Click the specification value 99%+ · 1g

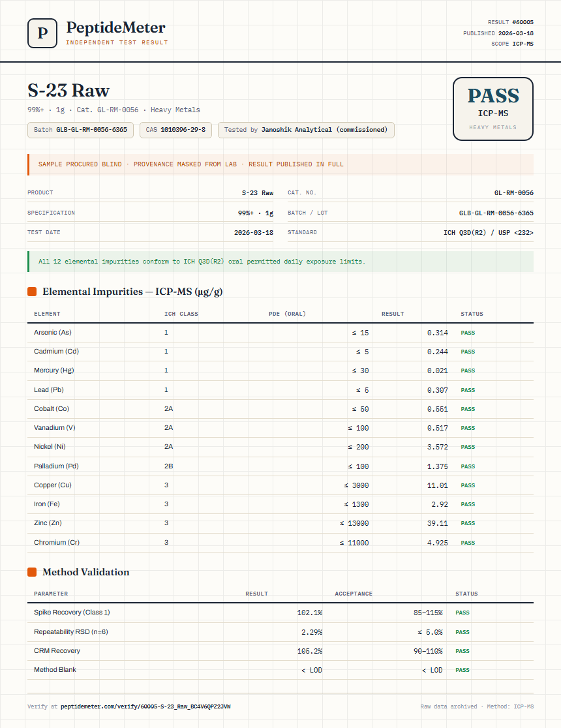pyautogui.click(x=256, y=213)
